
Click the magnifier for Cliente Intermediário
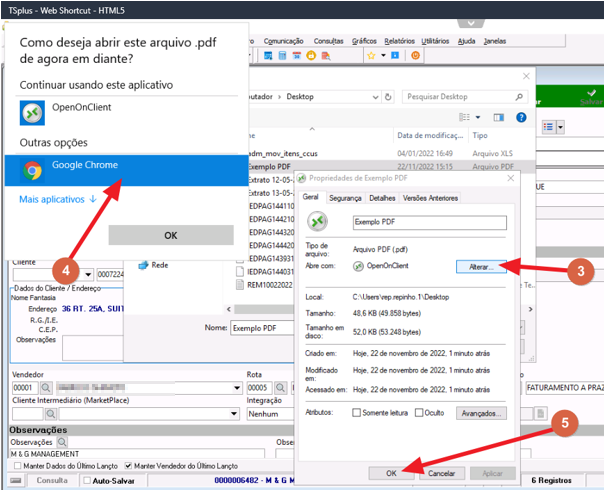[x=50, y=414]
